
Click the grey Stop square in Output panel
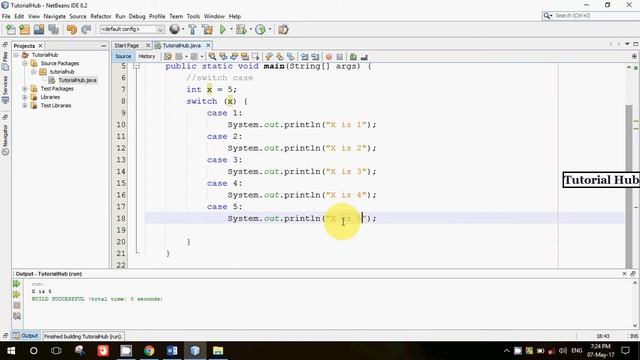(17, 305)
